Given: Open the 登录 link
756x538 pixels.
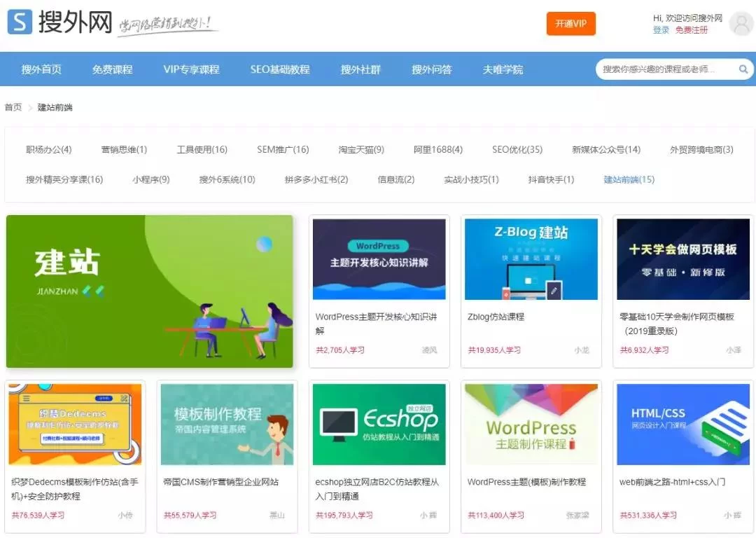Looking at the screenshot, I should [x=659, y=31].
